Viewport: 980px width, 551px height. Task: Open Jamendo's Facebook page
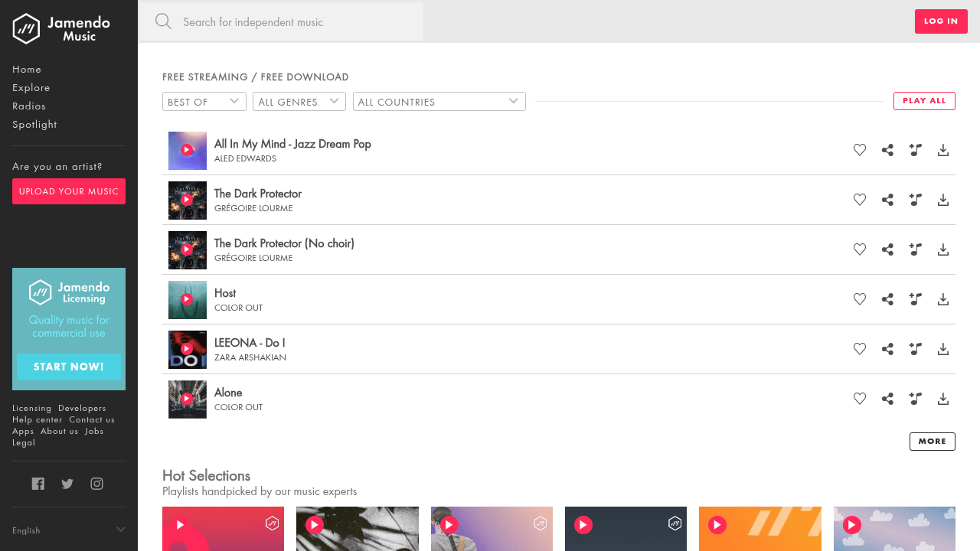38,484
